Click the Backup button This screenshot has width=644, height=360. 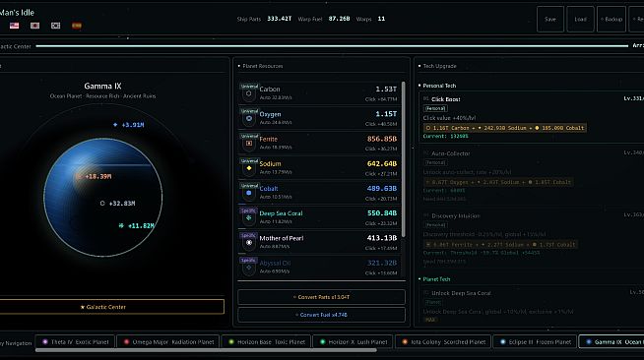point(612,19)
